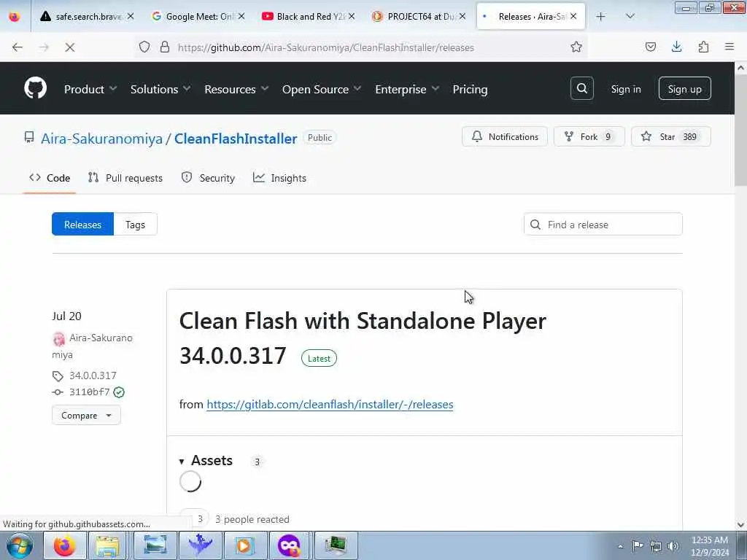The width and height of the screenshot is (747, 560).
Task: Click the Save to Pocket icon
Action: [650, 47]
